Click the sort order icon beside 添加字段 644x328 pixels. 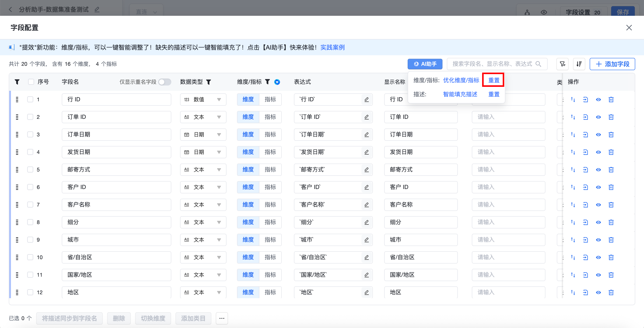579,64
